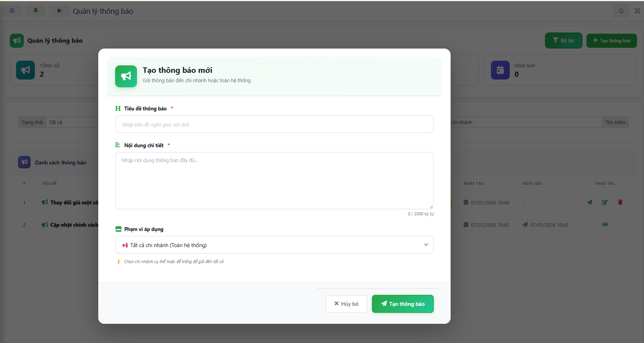
Task: Click the green Tạo thông báo submit button
Action: 402,304
